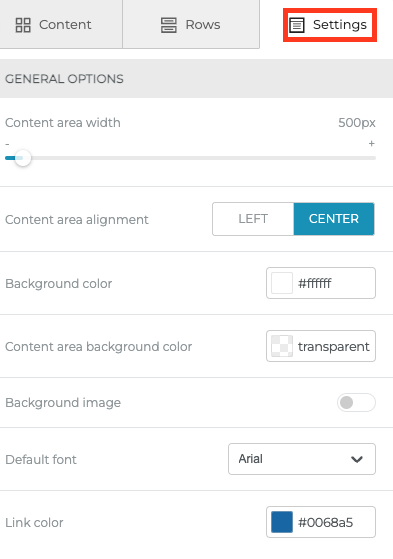Open the Default font Arial dropdown
The image size is (393, 559).
tap(302, 459)
